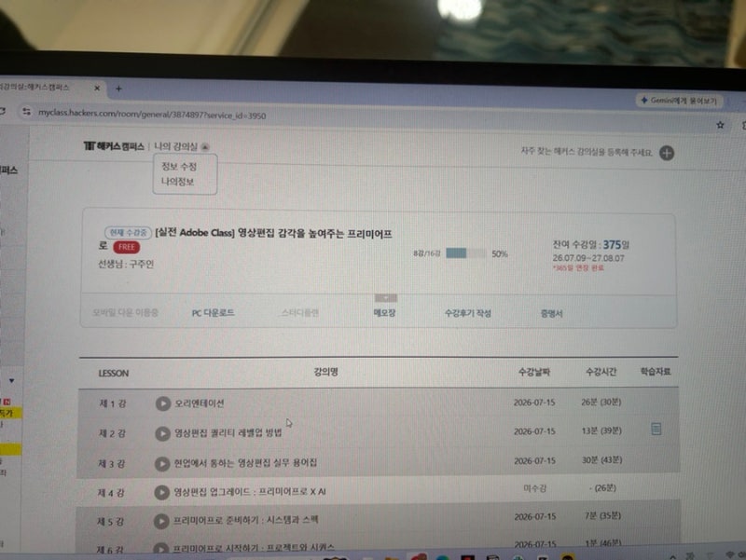Viewport: 746px width, 560px height.
Task: Open the site info icon beside the URL
Action: [26, 111]
